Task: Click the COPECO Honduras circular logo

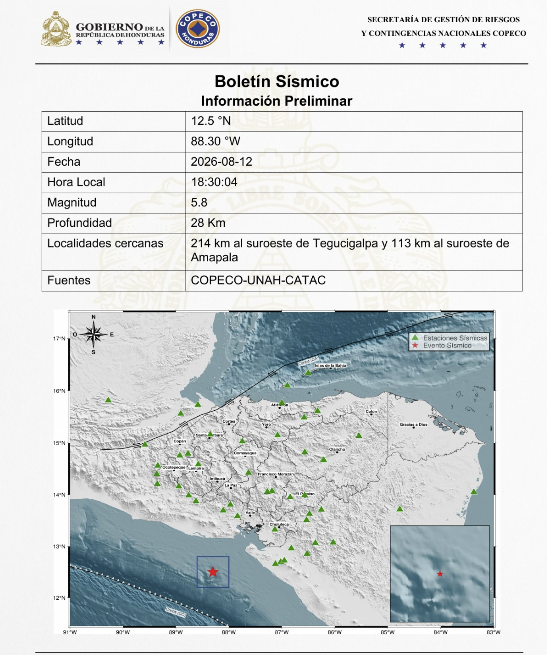Action: [198, 29]
